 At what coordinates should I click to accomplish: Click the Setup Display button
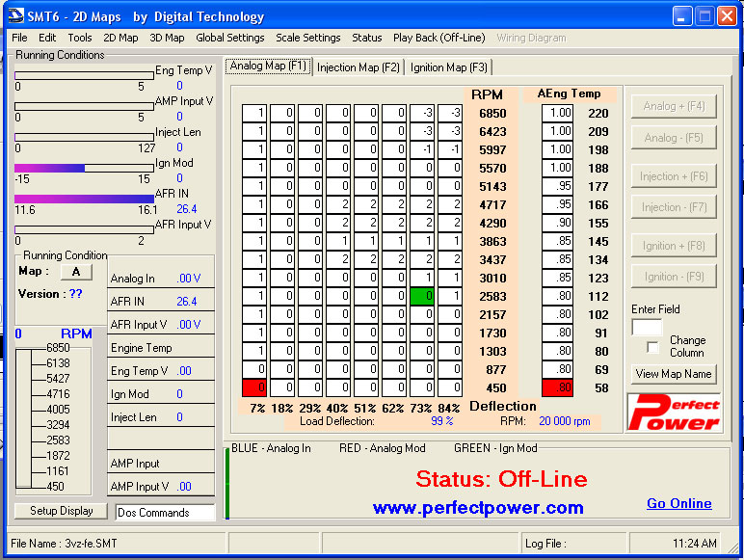(62, 511)
